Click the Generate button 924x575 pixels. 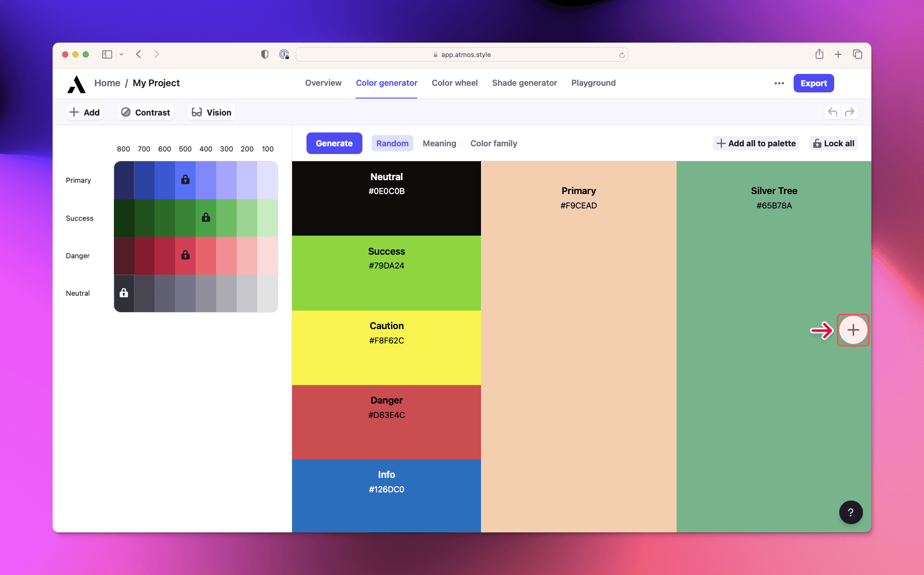click(x=334, y=143)
